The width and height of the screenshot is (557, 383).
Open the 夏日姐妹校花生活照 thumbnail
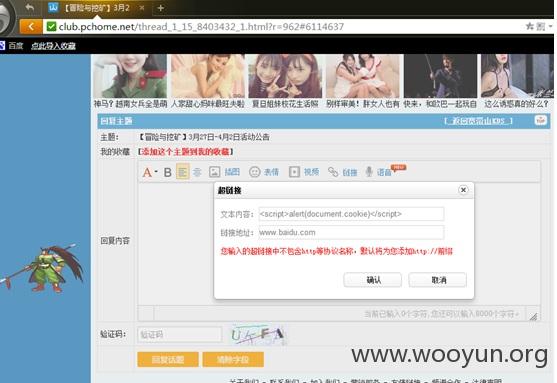point(285,76)
